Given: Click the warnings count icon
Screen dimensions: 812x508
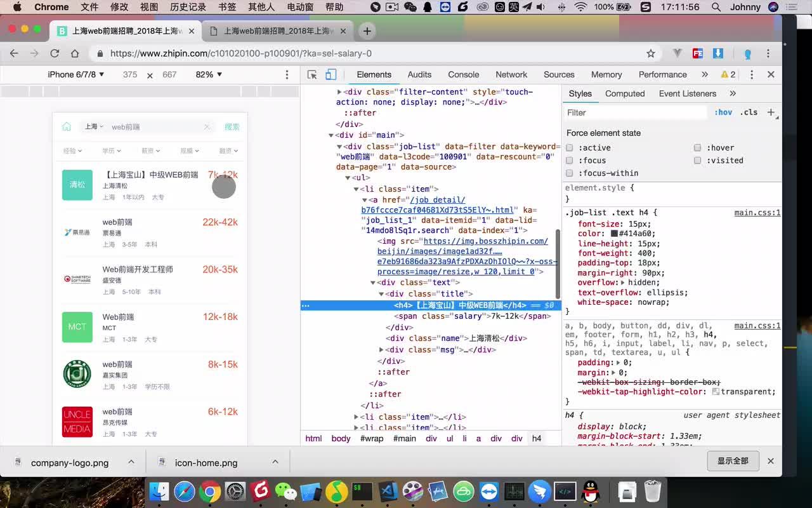Looking at the screenshot, I should tap(728, 74).
